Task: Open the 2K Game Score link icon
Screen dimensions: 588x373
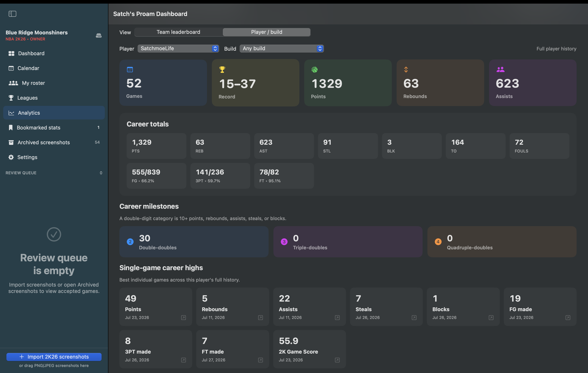Action: (337, 360)
